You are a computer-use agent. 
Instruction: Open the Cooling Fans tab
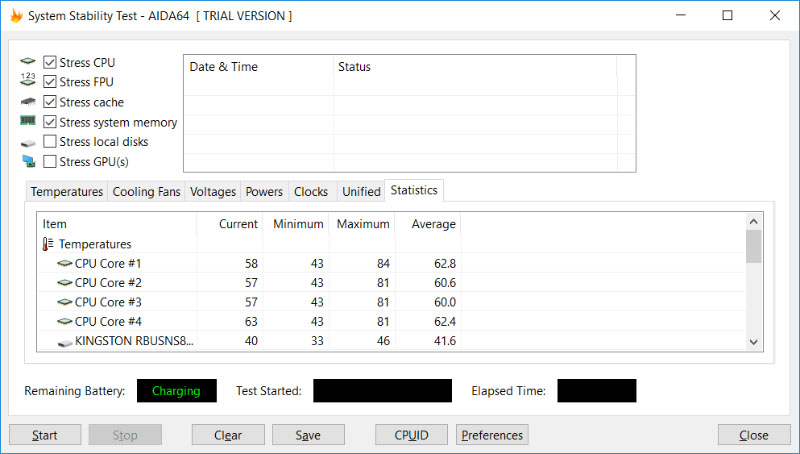(x=146, y=192)
